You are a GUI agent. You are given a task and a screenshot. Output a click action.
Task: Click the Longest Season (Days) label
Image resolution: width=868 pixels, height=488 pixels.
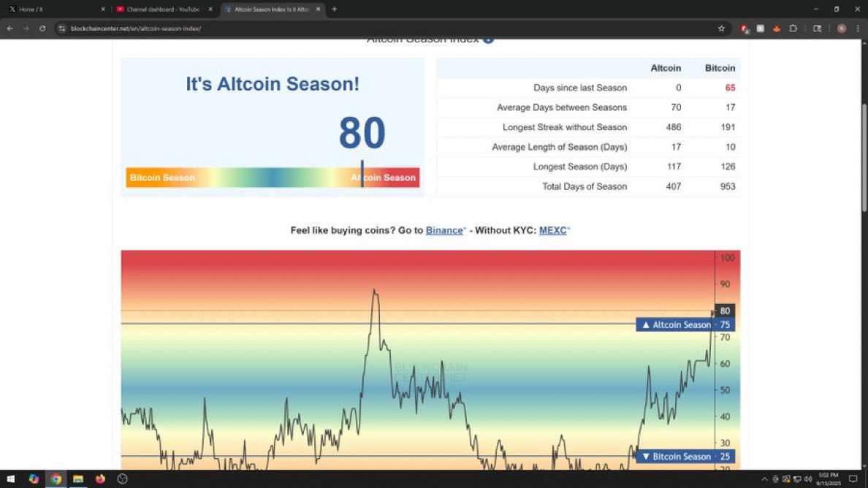point(580,167)
